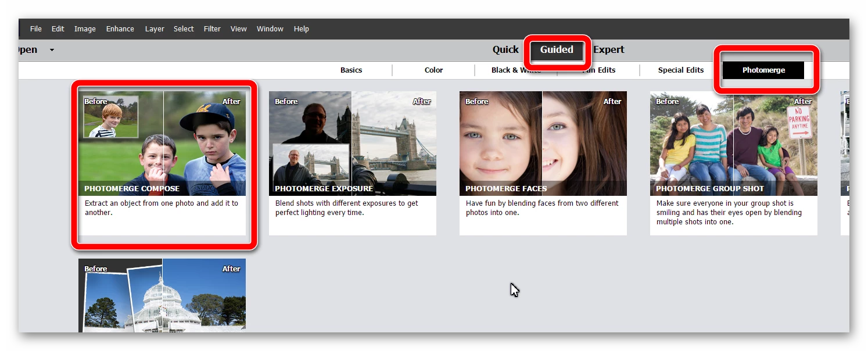The image size is (868, 351).
Task: Open the Select menu
Action: pyautogui.click(x=184, y=29)
